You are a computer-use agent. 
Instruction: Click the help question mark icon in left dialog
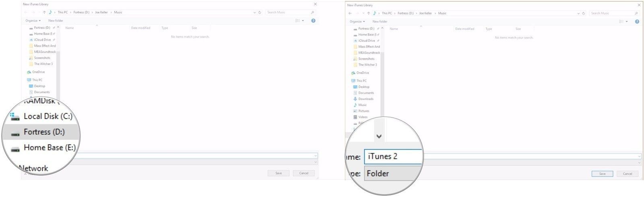(313, 21)
